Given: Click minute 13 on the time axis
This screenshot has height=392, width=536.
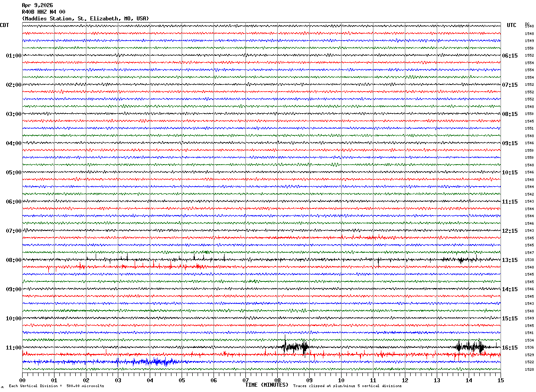Looking at the screenshot, I should pyautogui.click(x=437, y=380).
